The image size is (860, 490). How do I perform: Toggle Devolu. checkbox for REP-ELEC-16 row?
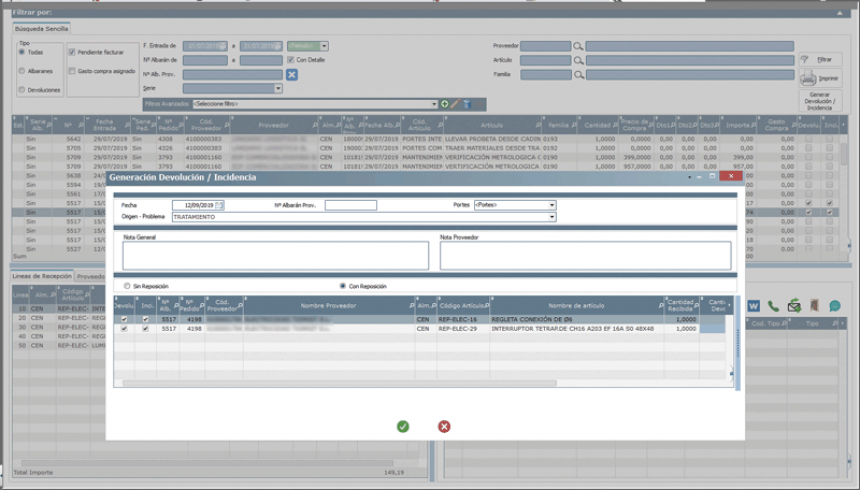(x=124, y=319)
